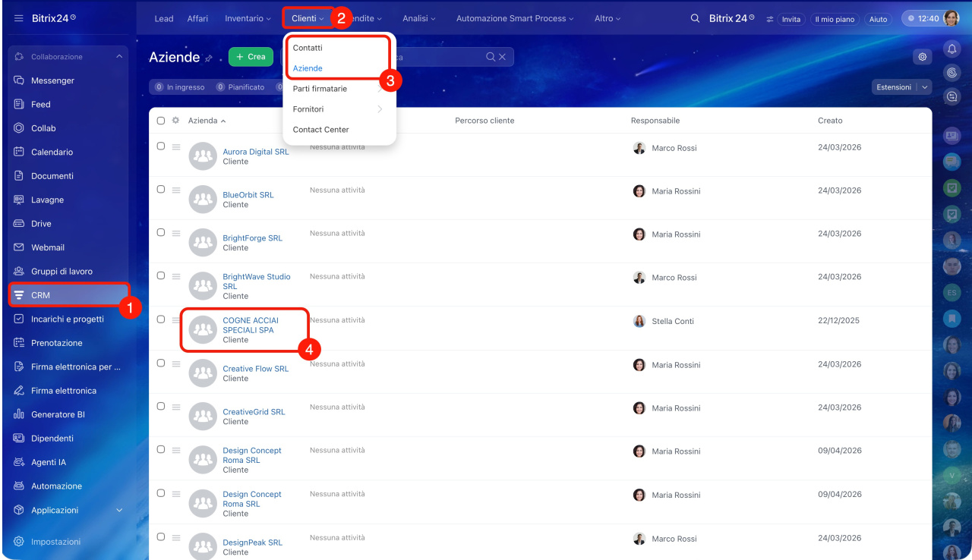The image size is (972, 560).
Task: Open the settings gear above the list
Action: [x=922, y=57]
